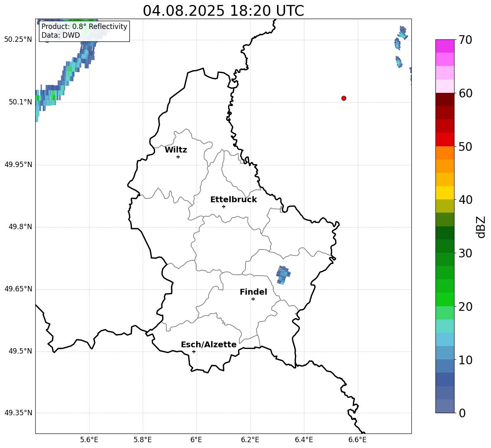The height and width of the screenshot is (448, 491).
Task: Click the 49.95°N latitude label
Action: point(18,165)
